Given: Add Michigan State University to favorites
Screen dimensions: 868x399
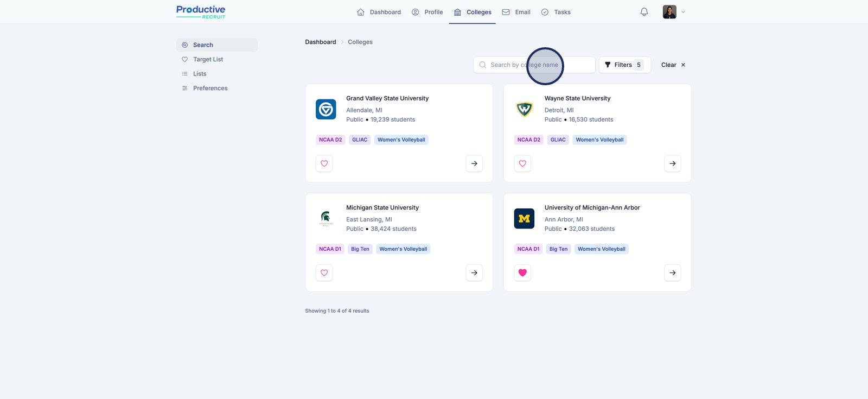Looking at the screenshot, I should [x=324, y=273].
